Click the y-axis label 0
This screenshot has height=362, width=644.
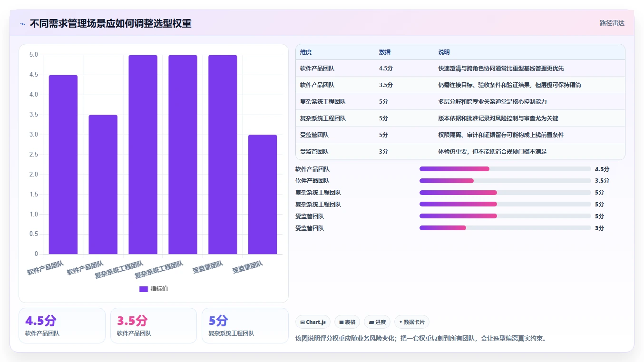[36, 254]
